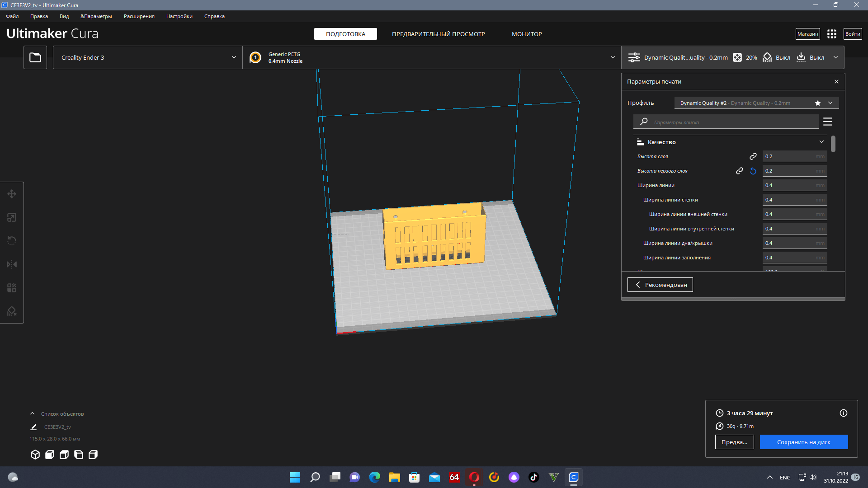The image size is (868, 488).
Task: Select the Scale tool in left toolbar
Action: (12, 217)
